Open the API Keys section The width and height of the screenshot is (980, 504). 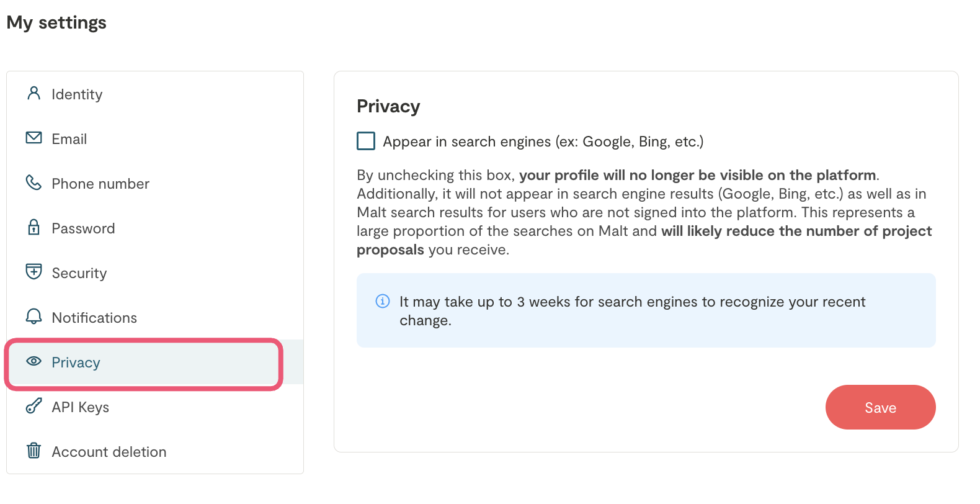coord(81,407)
